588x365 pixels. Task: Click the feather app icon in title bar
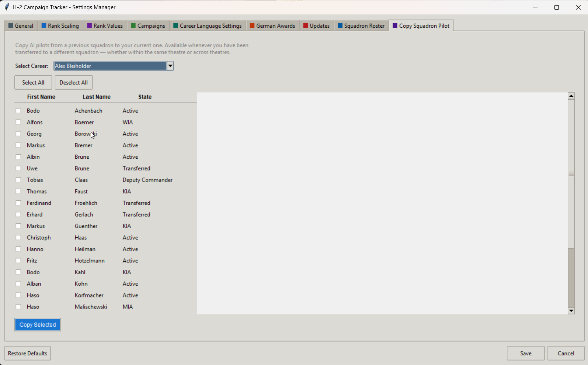coord(7,7)
